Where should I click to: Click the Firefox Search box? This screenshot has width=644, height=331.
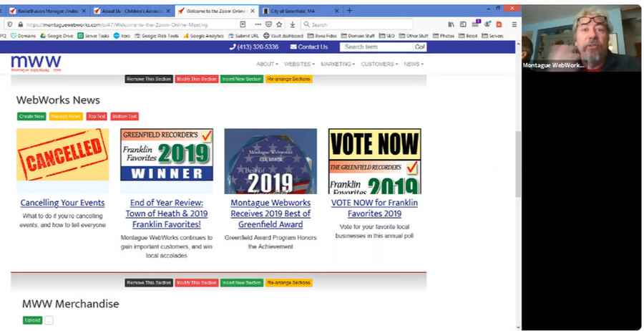click(356, 24)
